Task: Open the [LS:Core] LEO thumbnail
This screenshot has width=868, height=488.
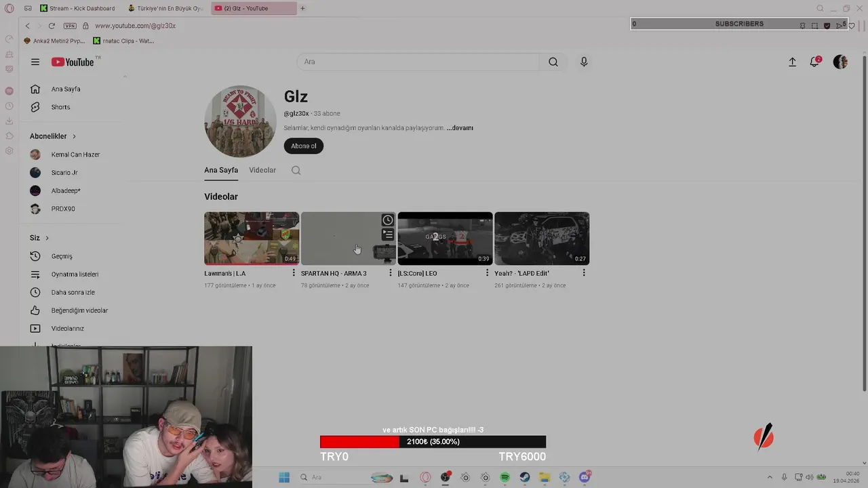Action: pos(445,239)
